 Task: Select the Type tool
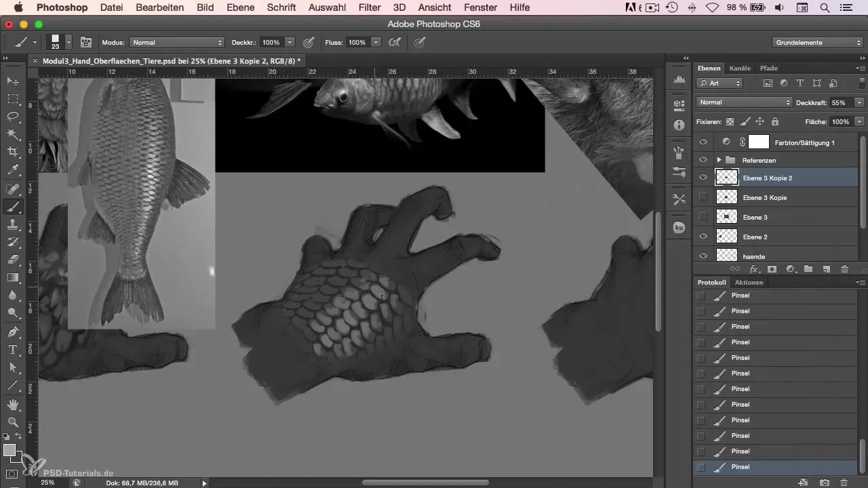(x=13, y=350)
